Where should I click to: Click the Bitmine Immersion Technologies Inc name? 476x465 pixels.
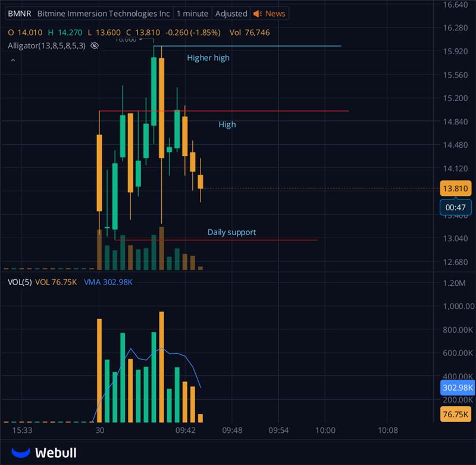[x=104, y=14]
